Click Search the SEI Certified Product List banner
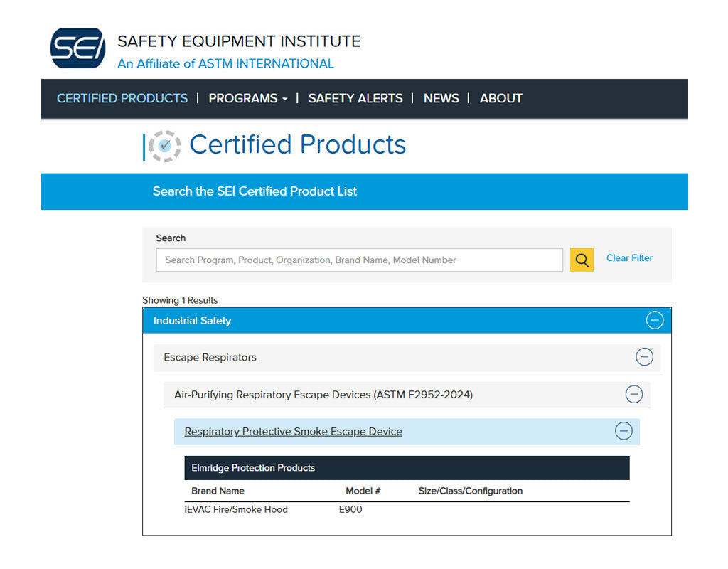The width and height of the screenshot is (728, 569). tap(365, 191)
